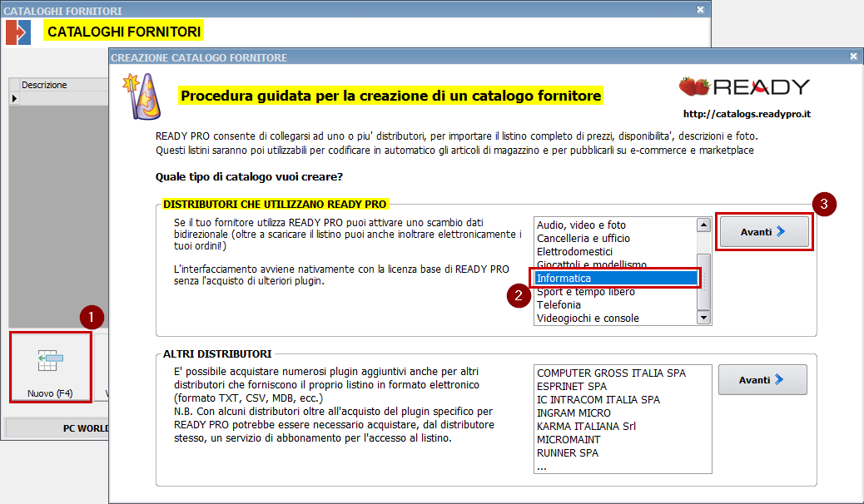This screenshot has height=504, width=864.
Task: Select 'Audio, video e foto' category
Action: click(x=581, y=225)
